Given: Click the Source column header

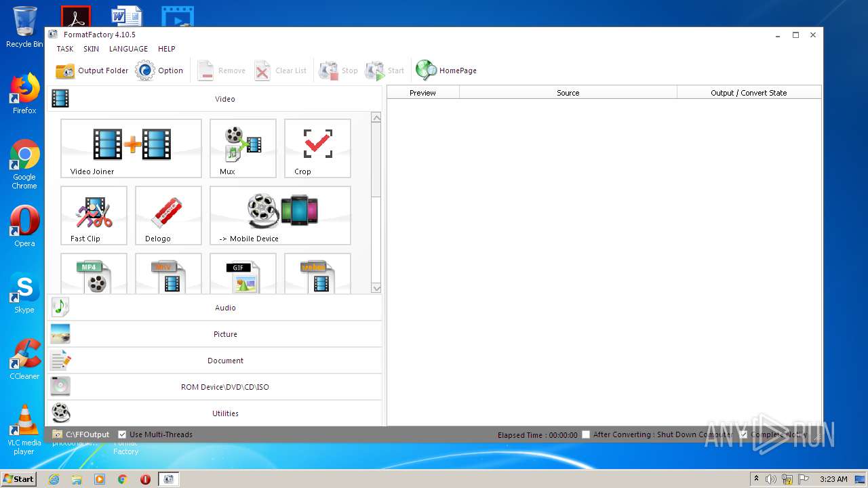Looking at the screenshot, I should [568, 93].
